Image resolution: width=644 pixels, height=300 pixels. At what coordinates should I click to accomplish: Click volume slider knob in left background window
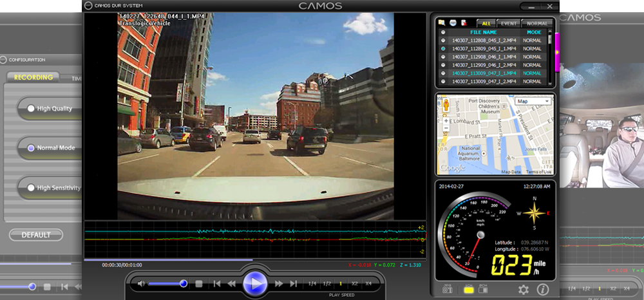tap(32, 286)
